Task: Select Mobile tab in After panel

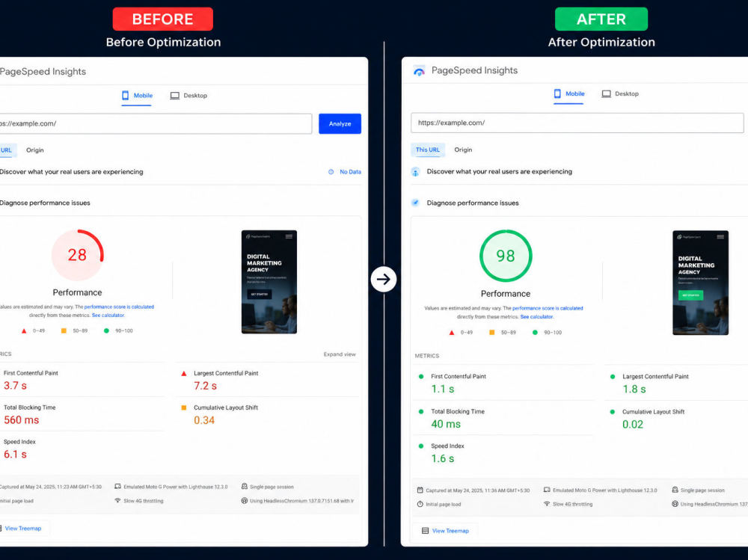Action: 569,94
